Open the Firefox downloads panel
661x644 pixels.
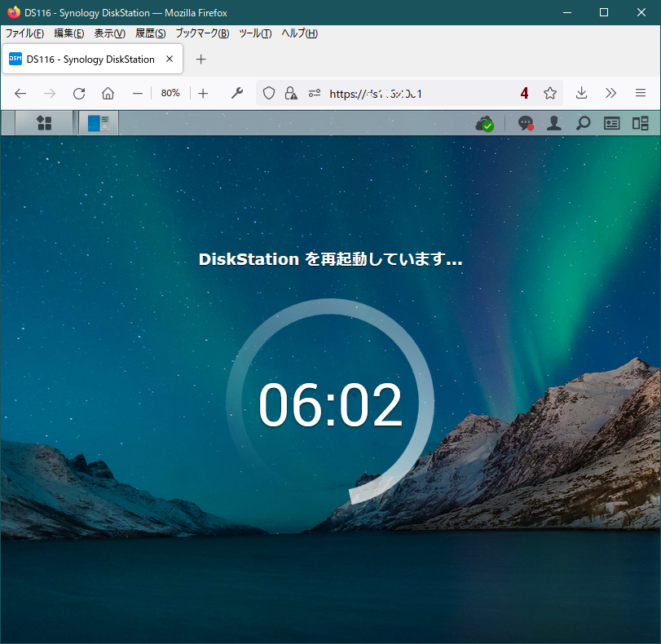[581, 93]
